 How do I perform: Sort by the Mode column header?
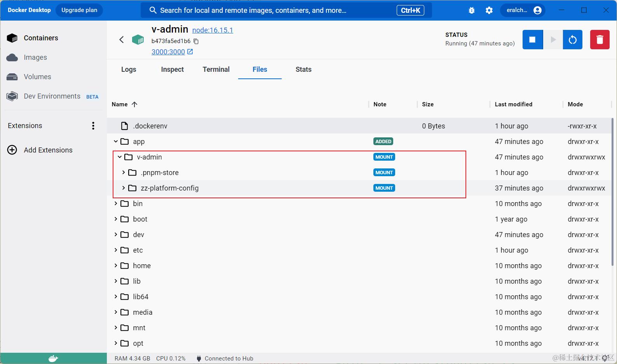click(575, 104)
